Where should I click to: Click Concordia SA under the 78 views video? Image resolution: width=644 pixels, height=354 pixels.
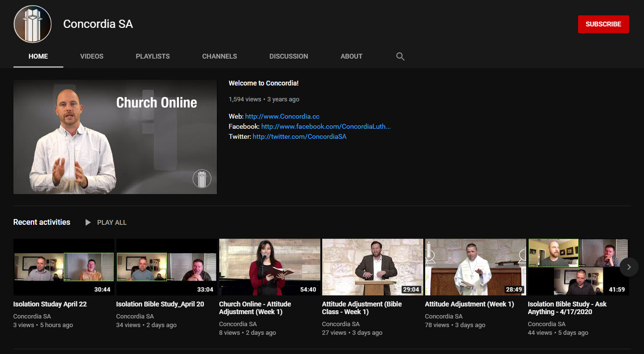pos(444,316)
